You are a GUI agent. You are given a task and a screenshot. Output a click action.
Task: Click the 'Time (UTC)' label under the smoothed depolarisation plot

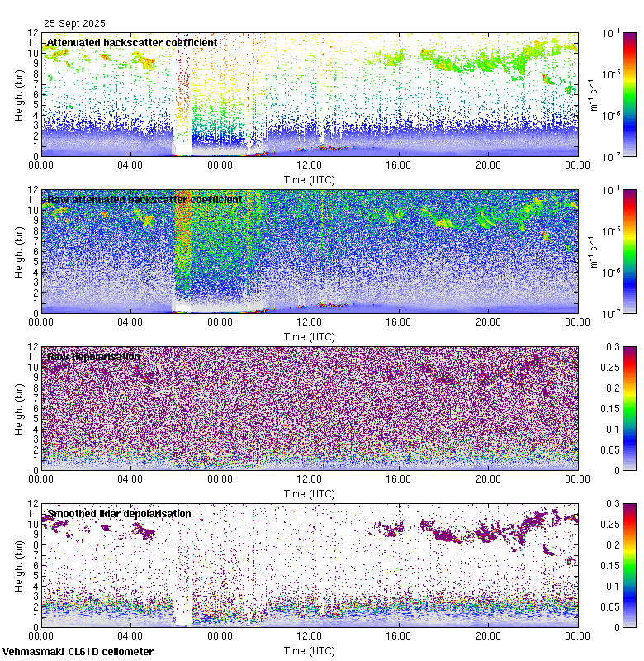click(309, 651)
